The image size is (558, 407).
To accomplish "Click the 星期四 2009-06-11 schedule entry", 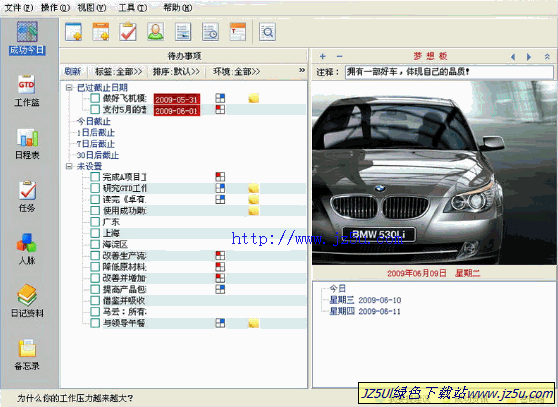I will (x=365, y=312).
